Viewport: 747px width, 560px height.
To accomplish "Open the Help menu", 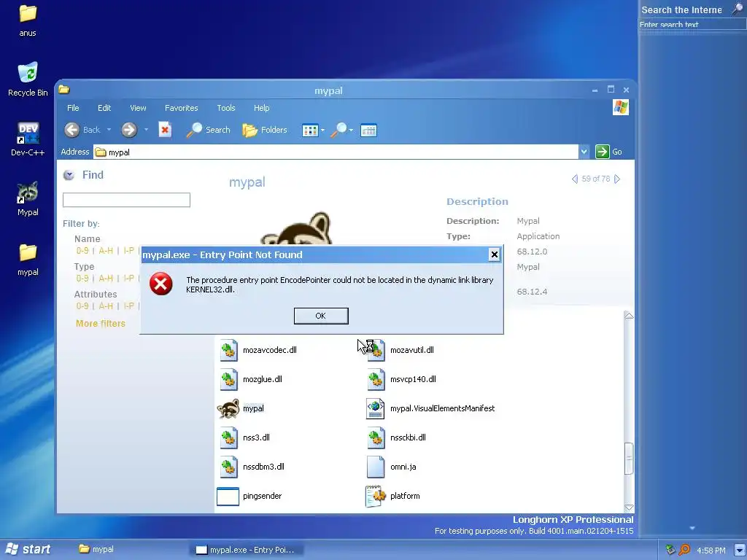I will 261,108.
